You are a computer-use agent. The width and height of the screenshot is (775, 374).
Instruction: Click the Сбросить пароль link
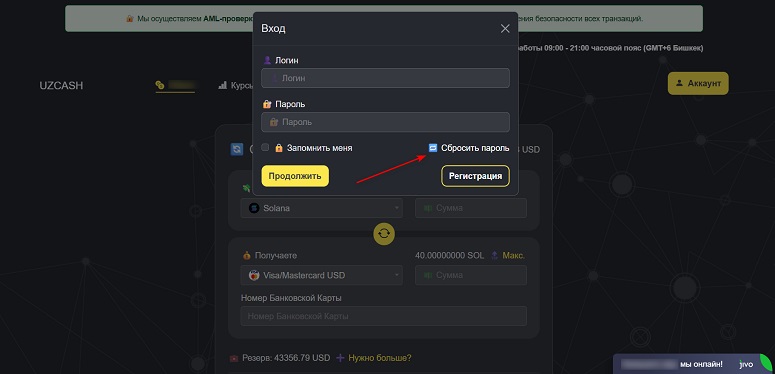[475, 148]
